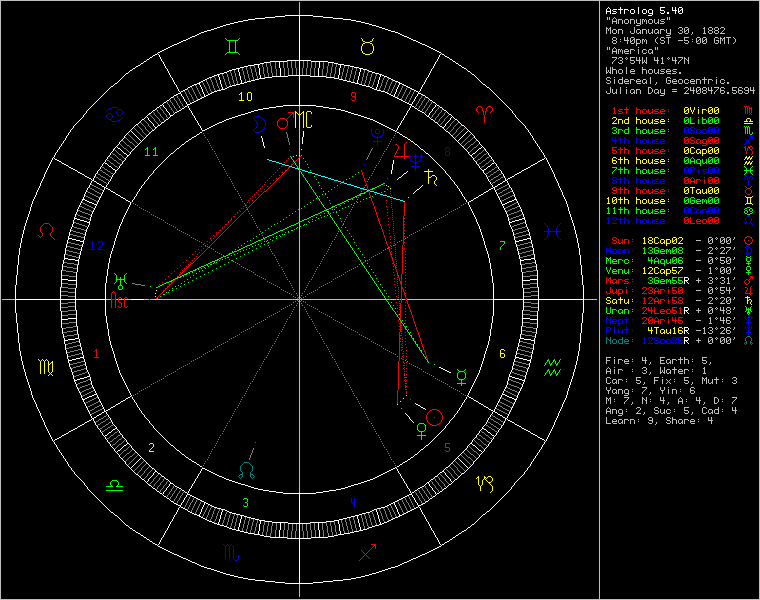Image resolution: width=760 pixels, height=600 pixels.
Task: Select house number 7 in the wheel
Action: click(x=502, y=246)
